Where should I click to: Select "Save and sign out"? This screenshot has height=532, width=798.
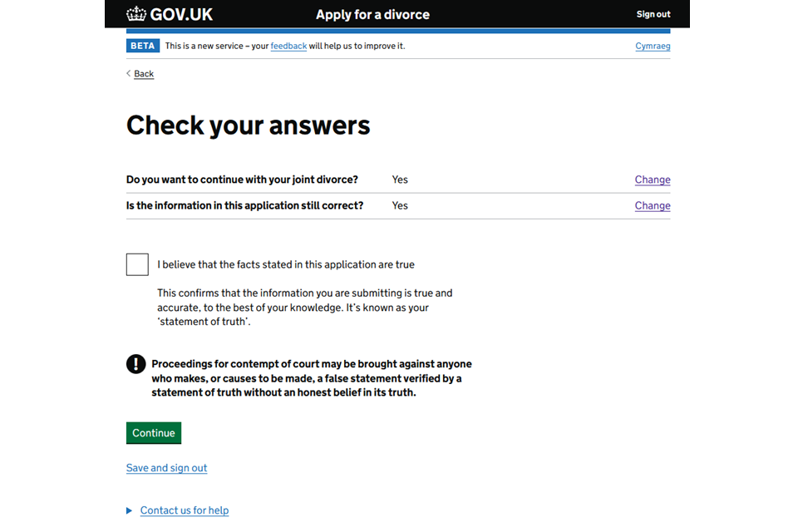(x=166, y=468)
